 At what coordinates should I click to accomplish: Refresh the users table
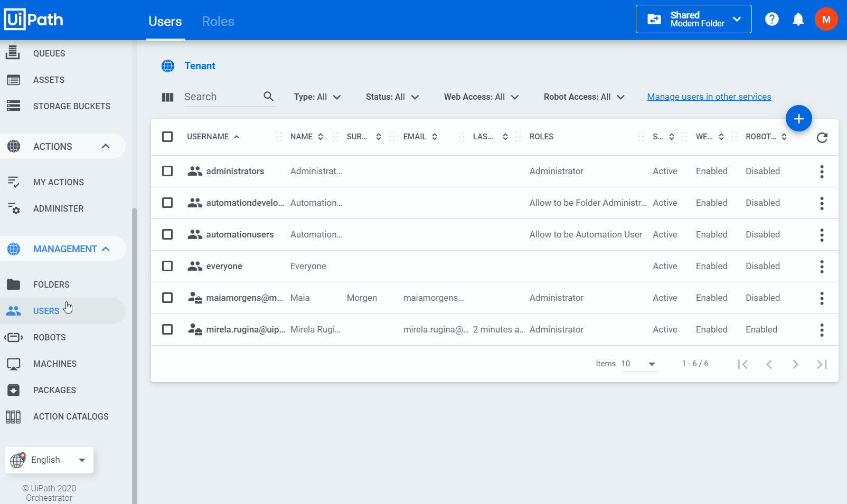tap(822, 137)
